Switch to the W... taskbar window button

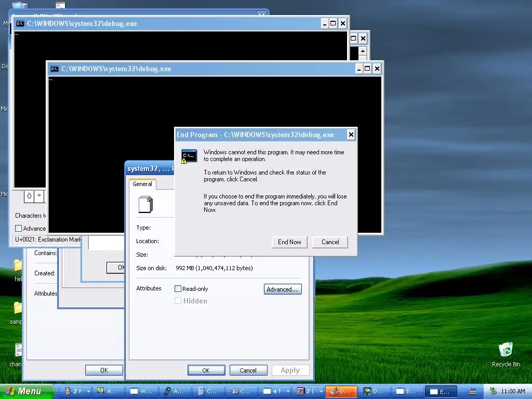(x=141, y=391)
